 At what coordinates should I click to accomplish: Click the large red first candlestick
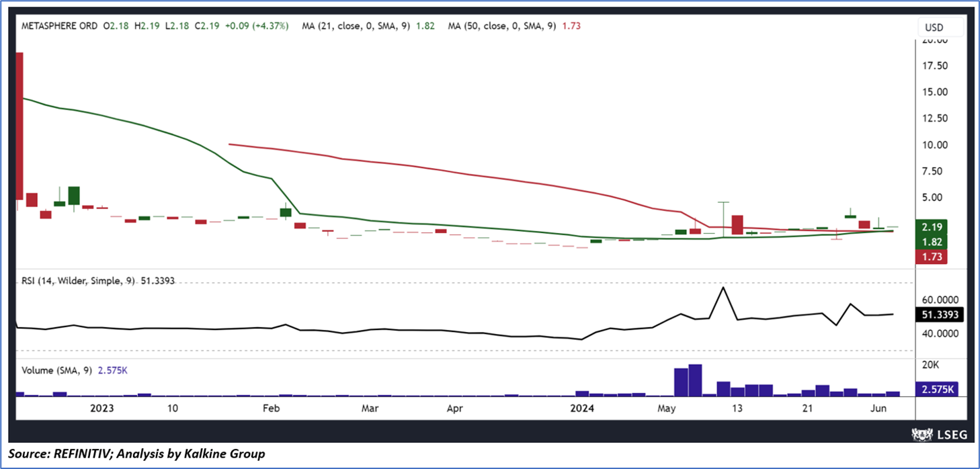[19, 125]
